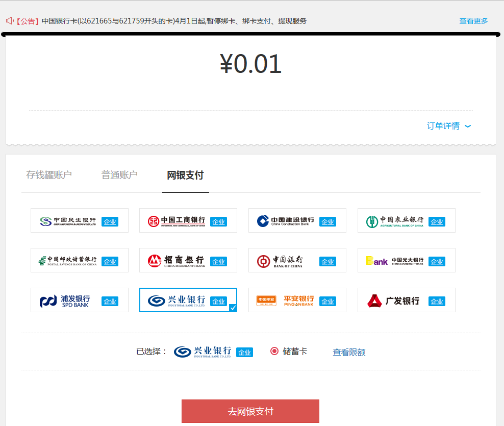Choose 招商银行 bank option
This screenshot has height=426, width=504.
tap(188, 260)
